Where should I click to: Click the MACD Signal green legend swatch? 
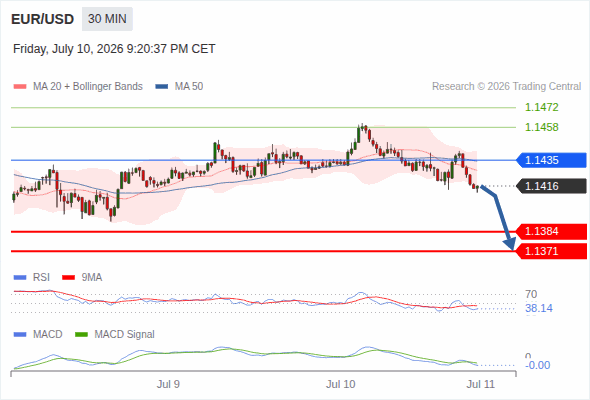pos(81,335)
